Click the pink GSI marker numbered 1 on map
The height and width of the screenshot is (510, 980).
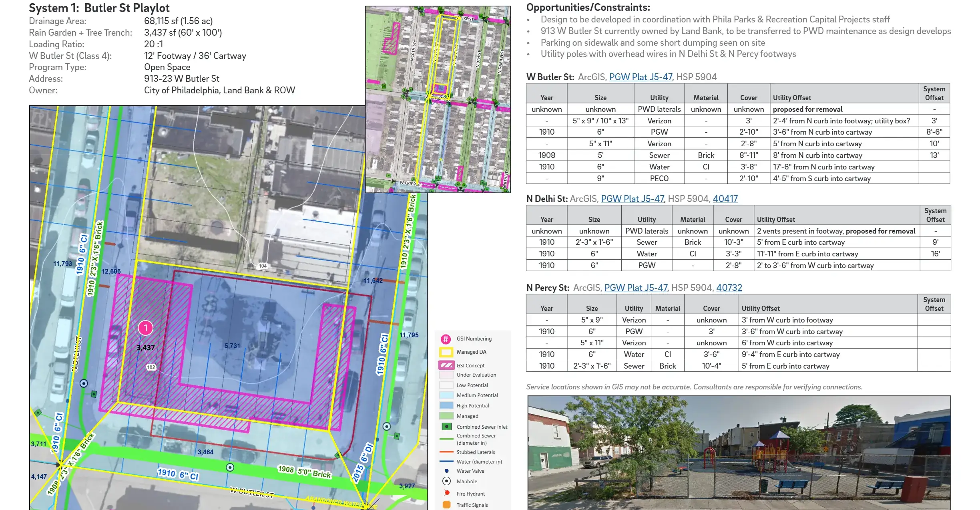(146, 328)
